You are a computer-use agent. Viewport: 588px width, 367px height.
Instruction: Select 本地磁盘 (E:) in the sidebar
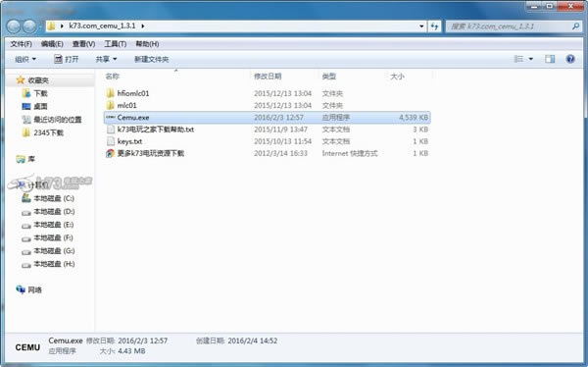click(x=54, y=225)
